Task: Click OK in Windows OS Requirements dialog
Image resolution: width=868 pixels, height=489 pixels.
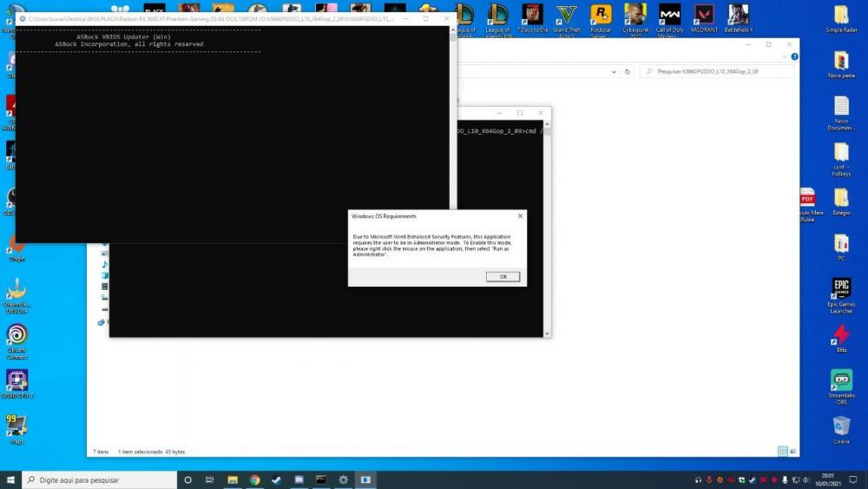Action: pos(503,276)
